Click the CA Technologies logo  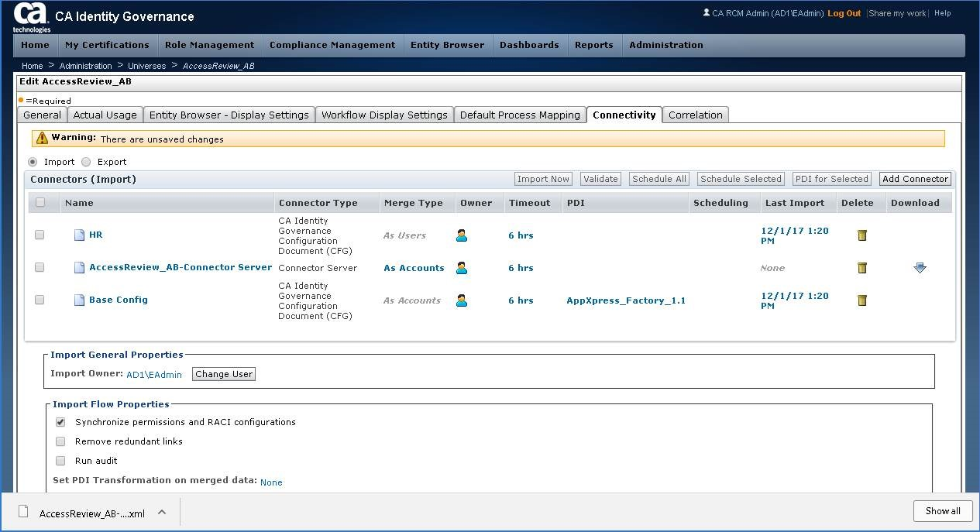[x=31, y=17]
